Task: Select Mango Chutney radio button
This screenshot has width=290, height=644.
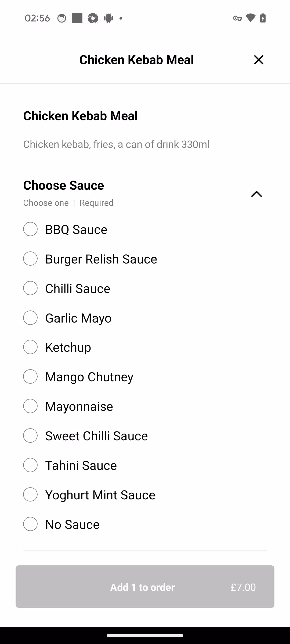Action: (x=30, y=376)
